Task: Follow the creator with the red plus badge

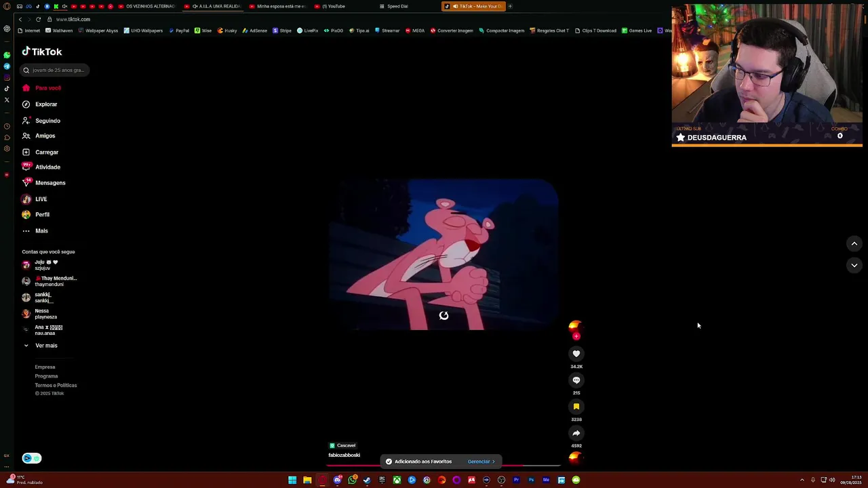Action: 576,336
